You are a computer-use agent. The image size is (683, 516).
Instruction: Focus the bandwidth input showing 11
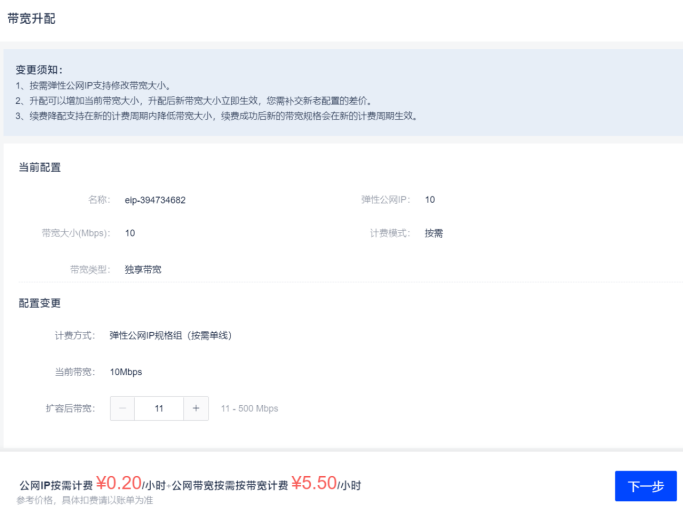coord(159,408)
